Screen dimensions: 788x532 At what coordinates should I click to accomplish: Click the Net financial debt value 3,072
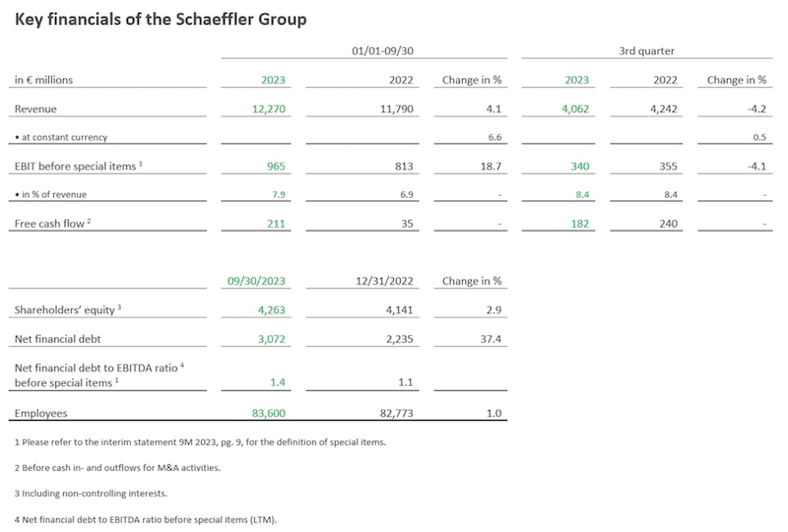[x=269, y=339]
